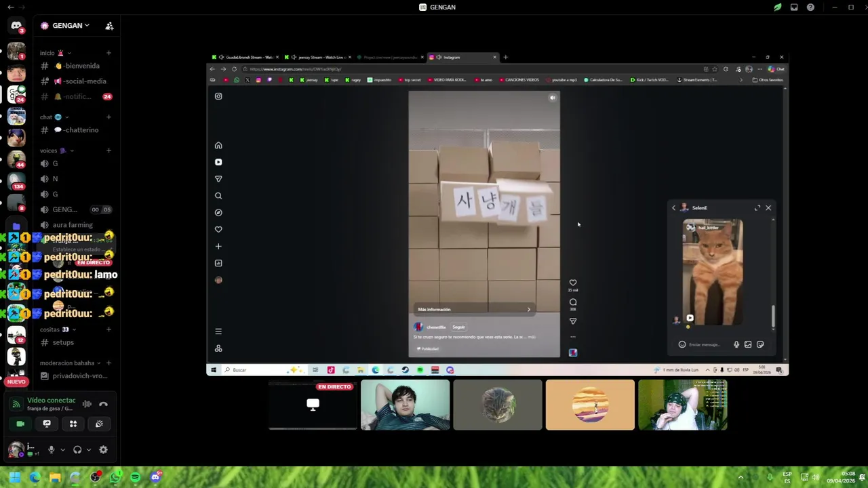Screen dimensions: 868x488
Task: Join the aura farming voice channel
Action: coord(77,225)
